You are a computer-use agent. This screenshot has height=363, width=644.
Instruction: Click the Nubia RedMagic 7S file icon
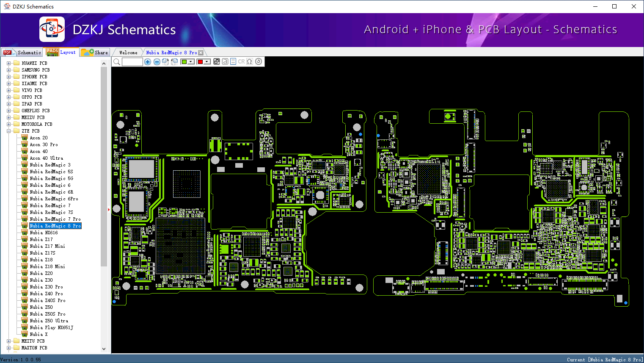tap(25, 212)
